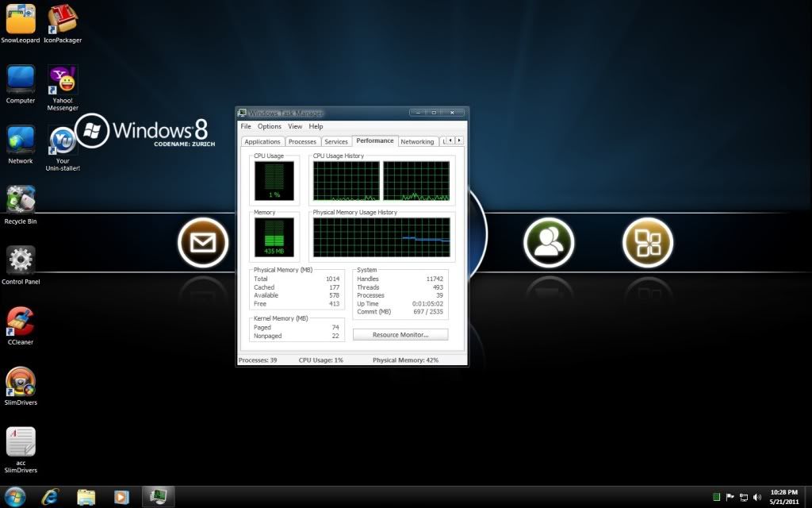
Task: Click the round tiles grid desktop icon
Action: (647, 243)
